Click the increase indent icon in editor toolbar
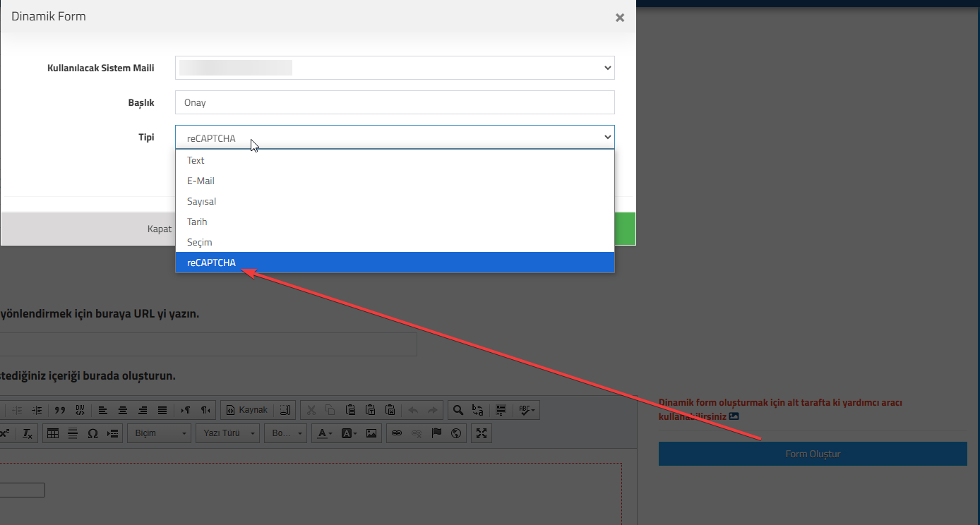Screen dimensions: 980x525 click(x=37, y=410)
